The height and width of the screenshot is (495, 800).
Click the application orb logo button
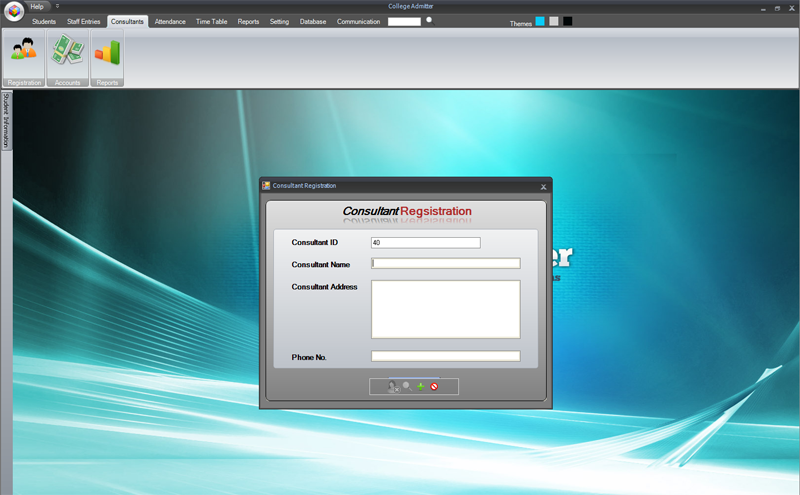(x=14, y=11)
